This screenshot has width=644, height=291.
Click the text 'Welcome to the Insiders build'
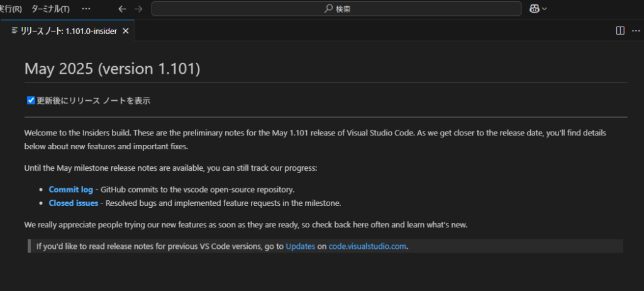pyautogui.click(x=77, y=133)
